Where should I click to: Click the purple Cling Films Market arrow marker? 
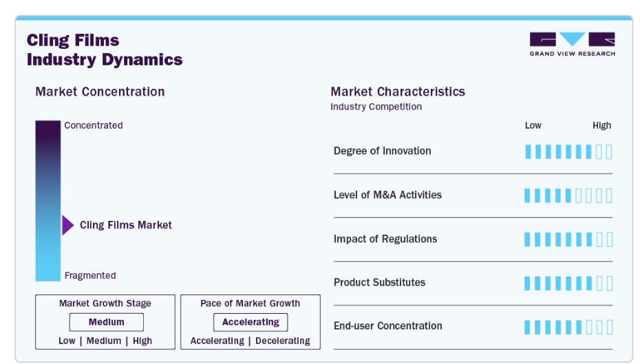point(67,225)
